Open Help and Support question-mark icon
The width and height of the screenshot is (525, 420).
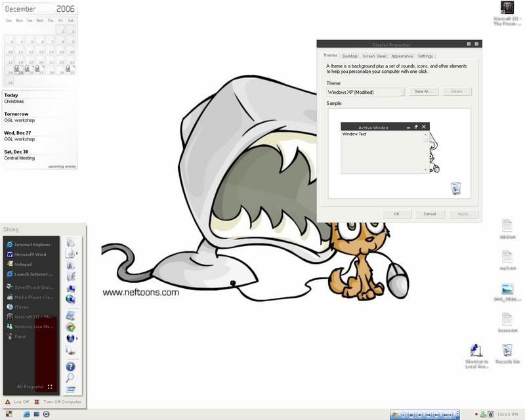70,366
